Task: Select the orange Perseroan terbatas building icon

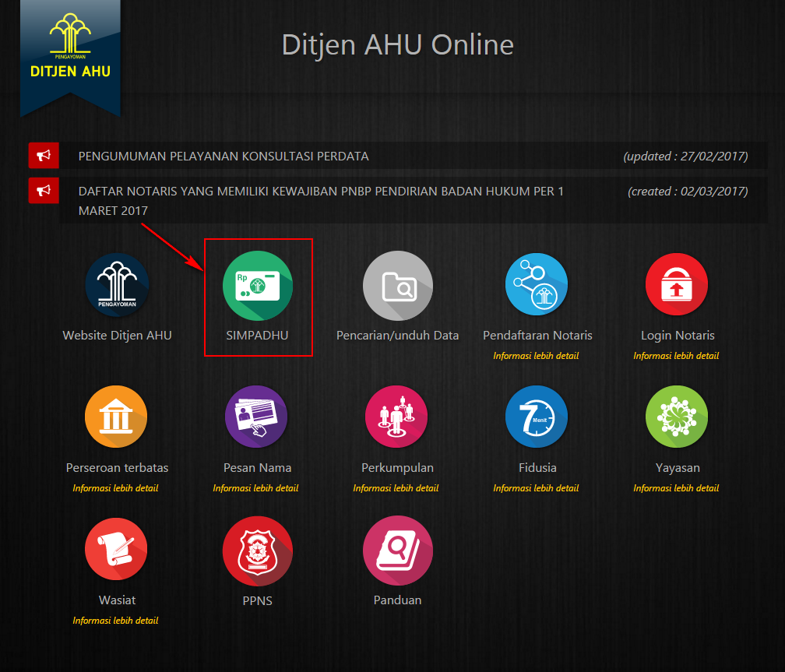Action: click(x=116, y=417)
